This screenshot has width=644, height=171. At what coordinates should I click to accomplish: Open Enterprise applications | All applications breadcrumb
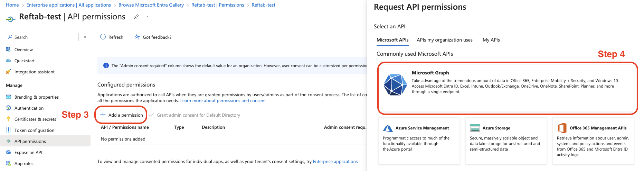pyautogui.click(x=69, y=5)
